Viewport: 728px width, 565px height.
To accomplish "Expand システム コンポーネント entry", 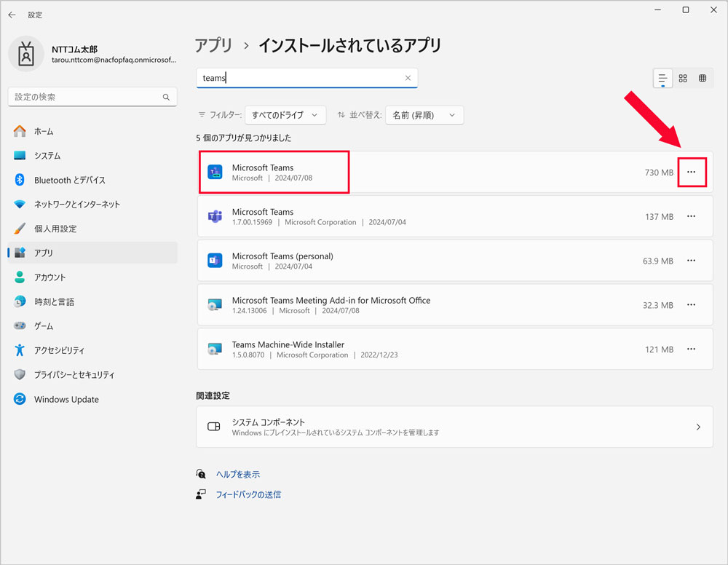I will click(x=454, y=427).
